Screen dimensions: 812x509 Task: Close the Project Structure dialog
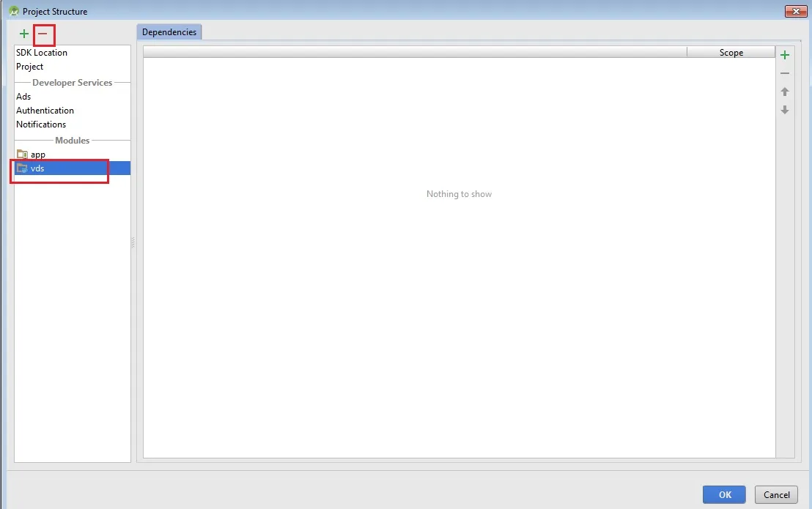click(795, 11)
